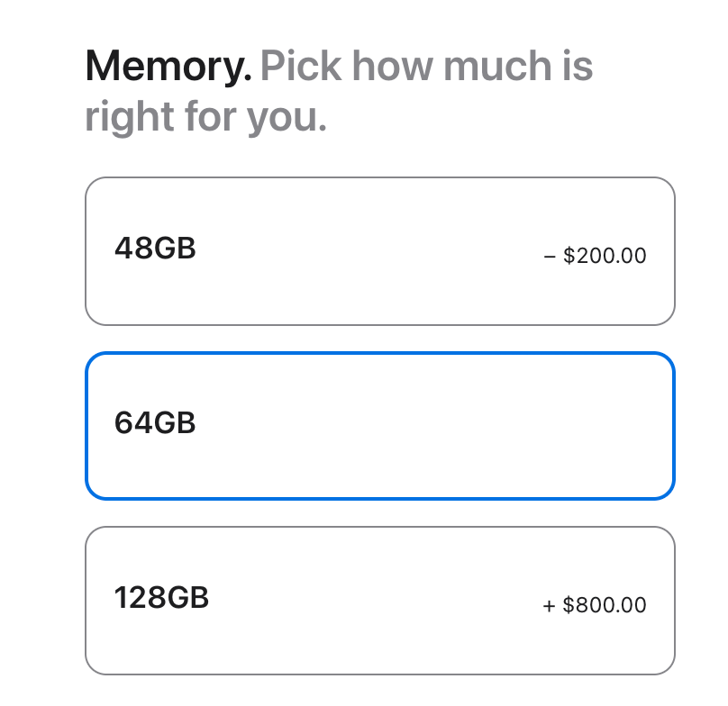Click the + $800.00 price text
728x706 pixels.
point(595,605)
